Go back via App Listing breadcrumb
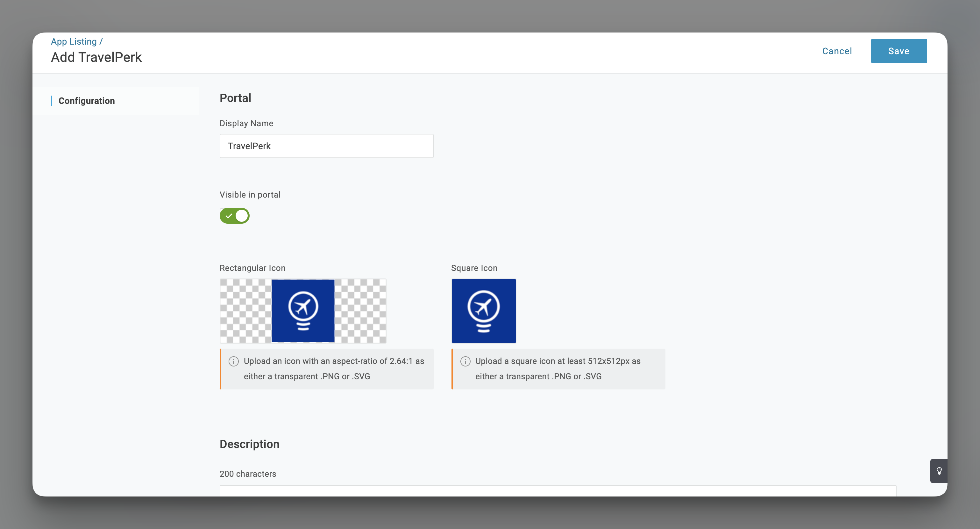 (74, 41)
